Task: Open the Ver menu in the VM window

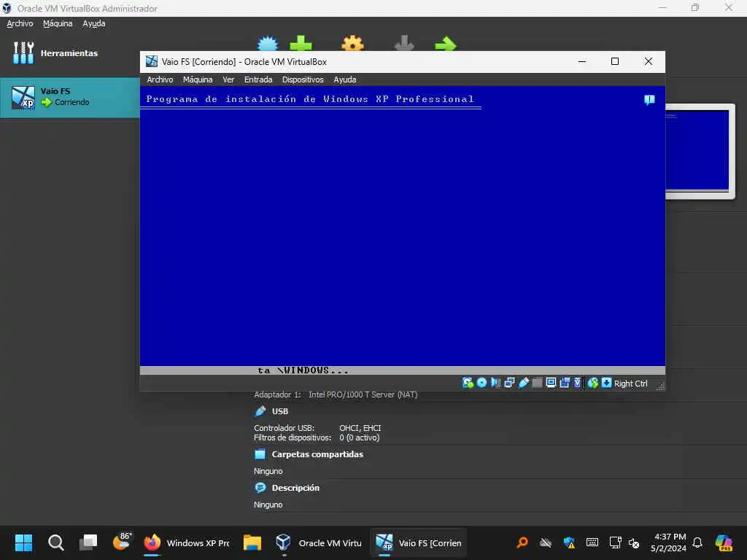Action: pyautogui.click(x=228, y=79)
